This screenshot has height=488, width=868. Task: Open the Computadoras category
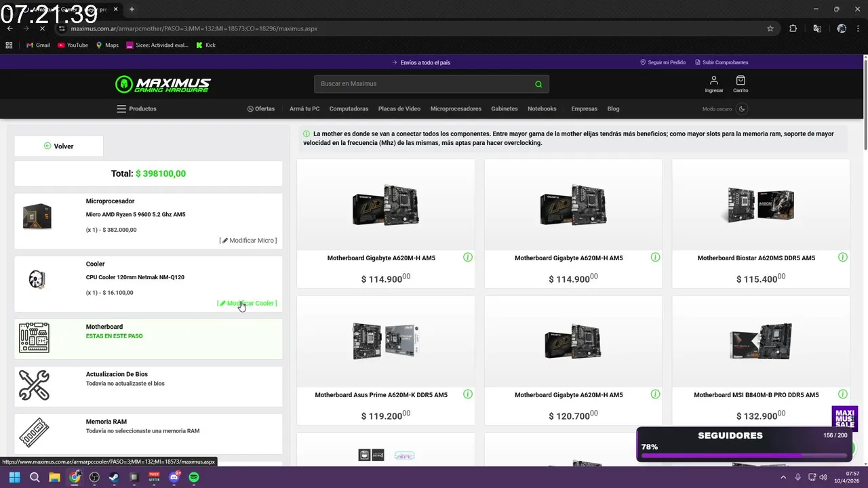(x=349, y=108)
